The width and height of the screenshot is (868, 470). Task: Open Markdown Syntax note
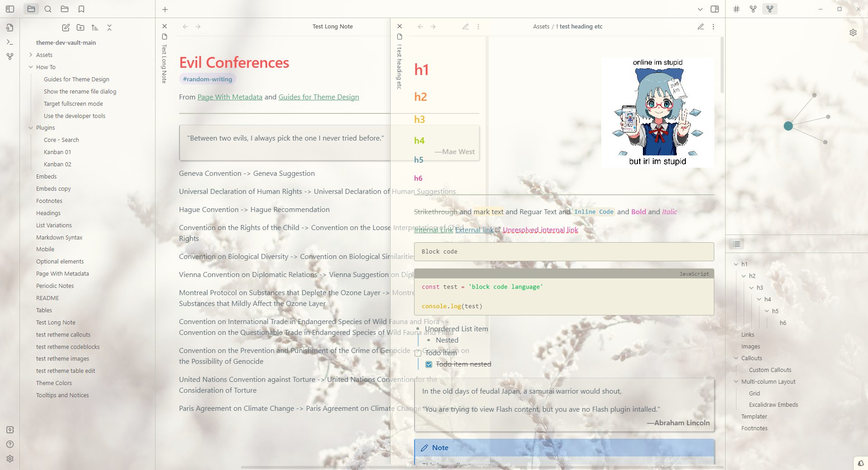[x=59, y=237]
